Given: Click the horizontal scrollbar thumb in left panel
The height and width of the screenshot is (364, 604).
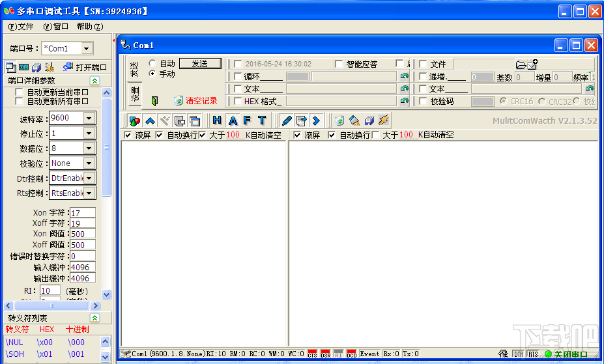Looking at the screenshot, I should pyautogui.click(x=51, y=306).
